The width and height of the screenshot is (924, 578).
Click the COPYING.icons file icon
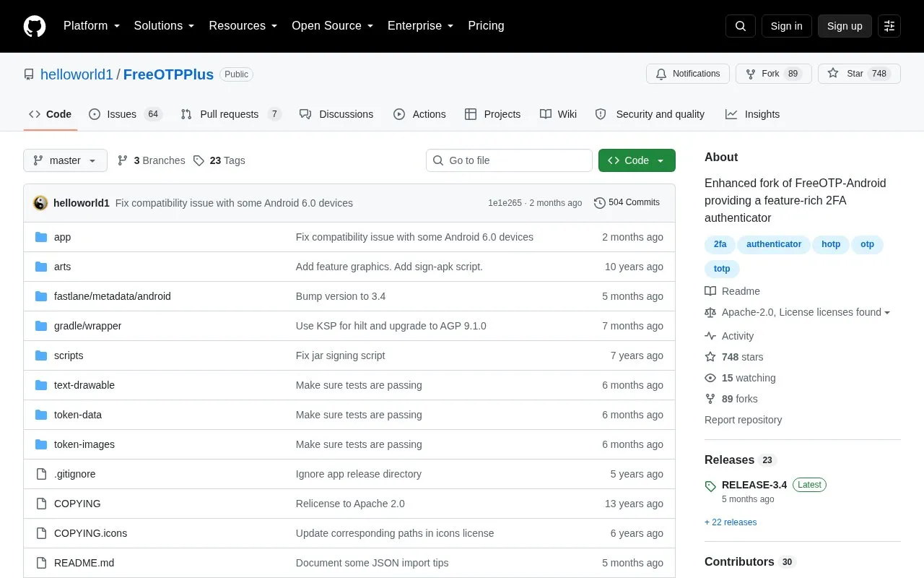coord(41,533)
